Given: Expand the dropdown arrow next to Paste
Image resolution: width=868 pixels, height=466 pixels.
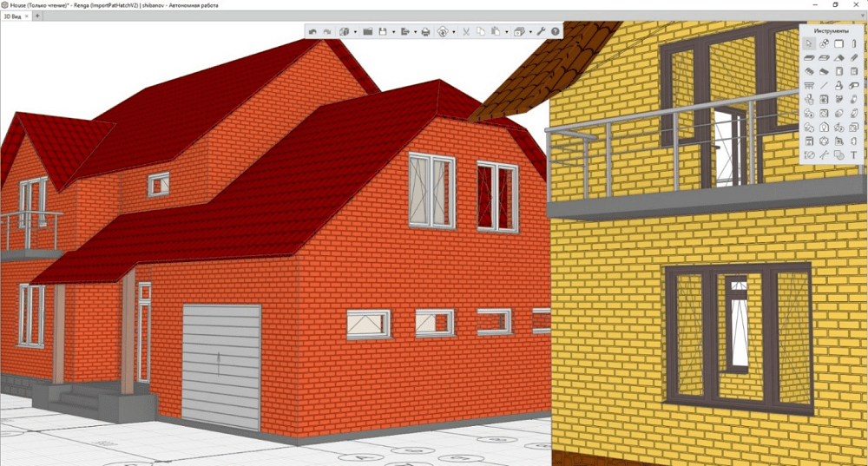Looking at the screenshot, I should click(x=504, y=32).
